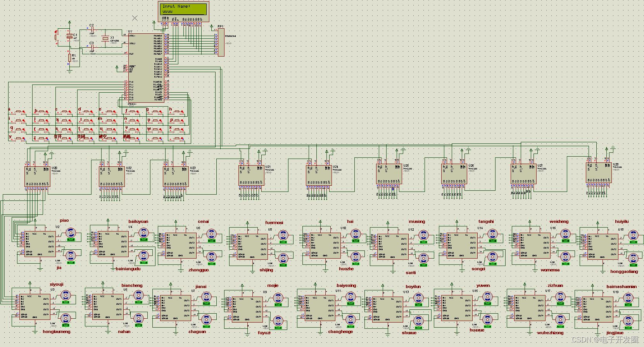Select the U3 L298 driver chip
The height and width of the screenshot is (347, 644).
tap(35, 307)
